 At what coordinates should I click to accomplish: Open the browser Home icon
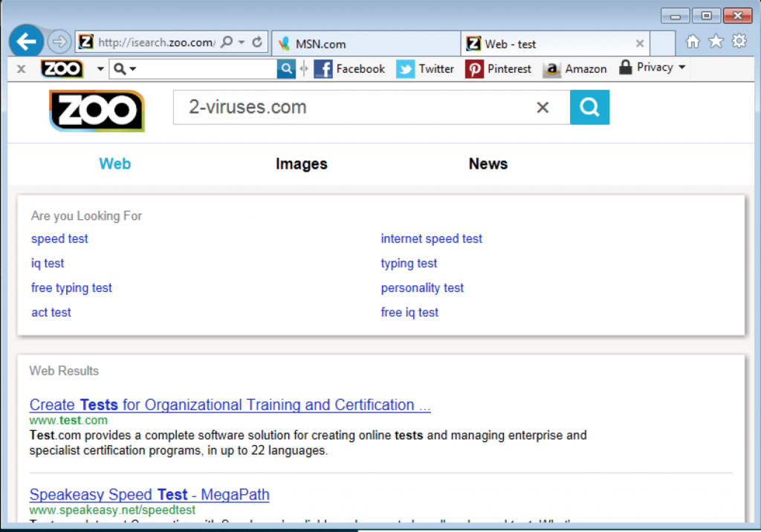(693, 42)
